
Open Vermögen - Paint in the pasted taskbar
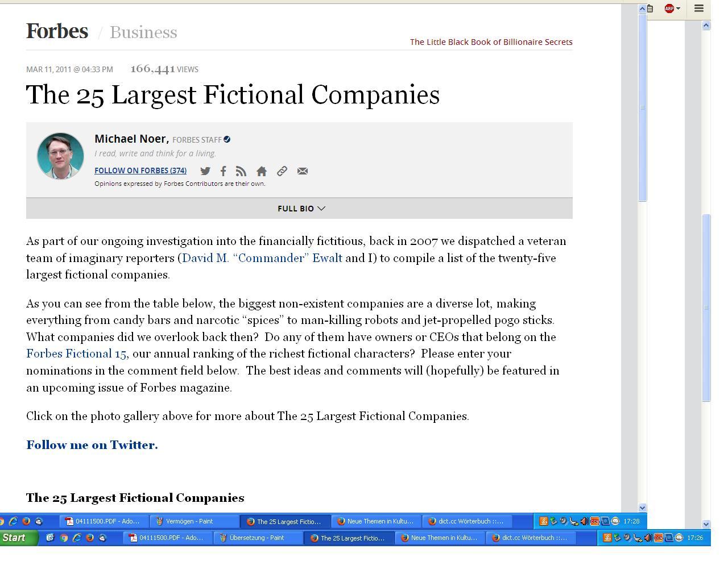(x=193, y=521)
